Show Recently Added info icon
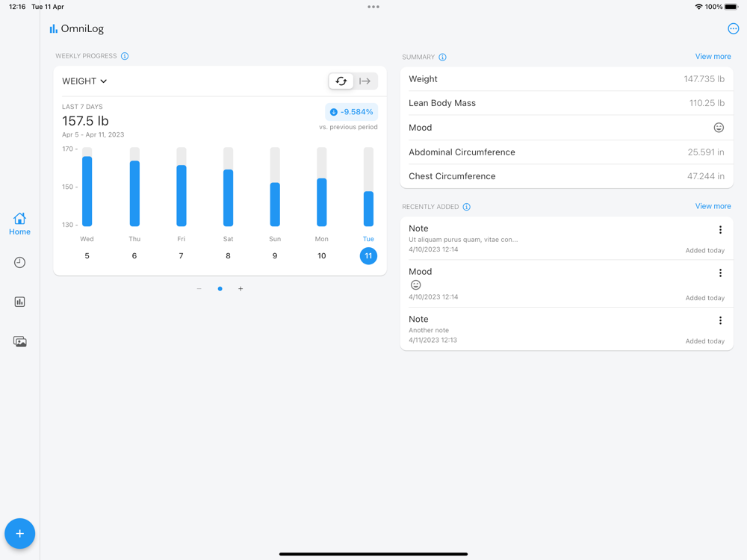Image resolution: width=747 pixels, height=560 pixels. pyautogui.click(x=467, y=207)
